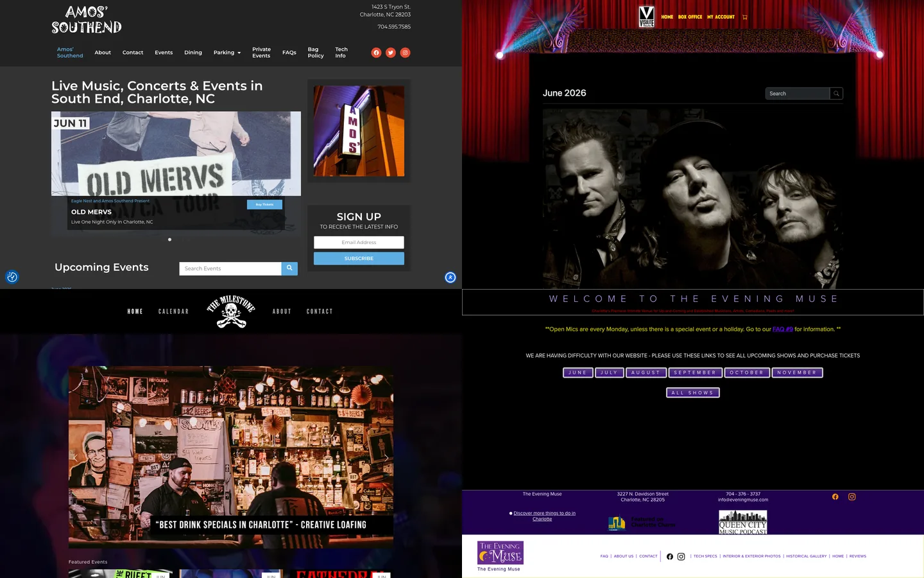This screenshot has width=924, height=578.
Task: Open the About page on Amos' Southend
Action: (x=103, y=53)
